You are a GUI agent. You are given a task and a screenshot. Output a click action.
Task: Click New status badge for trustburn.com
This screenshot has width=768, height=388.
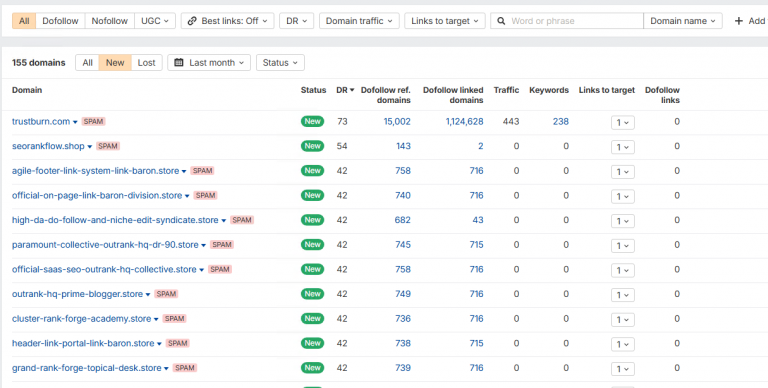point(312,121)
